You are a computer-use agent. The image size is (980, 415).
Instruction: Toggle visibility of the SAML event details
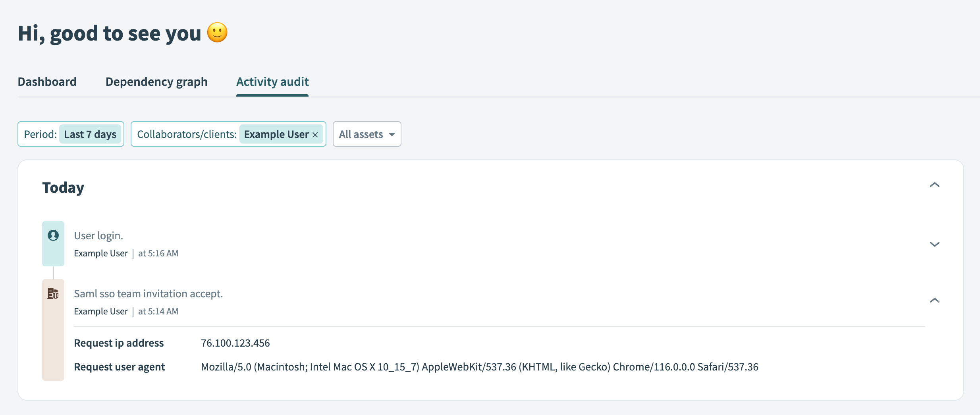pyautogui.click(x=935, y=301)
